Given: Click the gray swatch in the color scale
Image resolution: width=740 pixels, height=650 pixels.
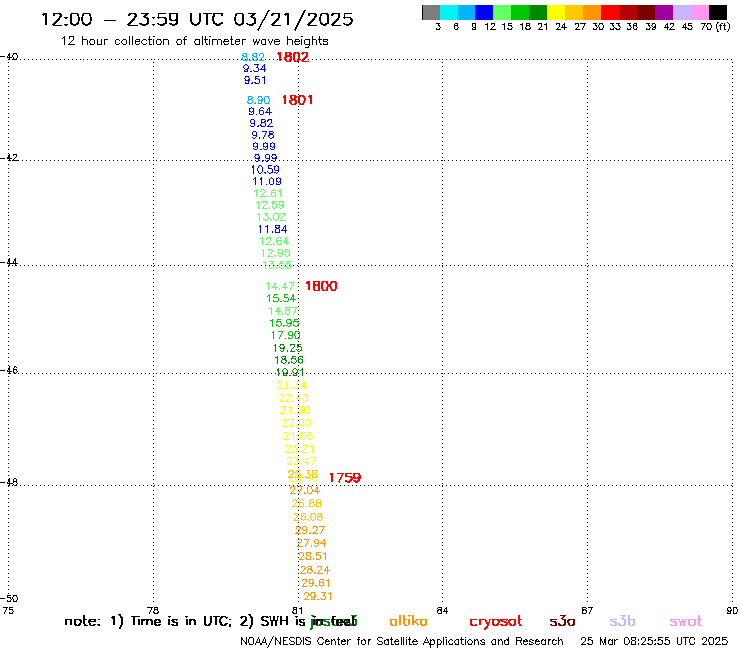Looking at the screenshot, I should tap(431, 12).
